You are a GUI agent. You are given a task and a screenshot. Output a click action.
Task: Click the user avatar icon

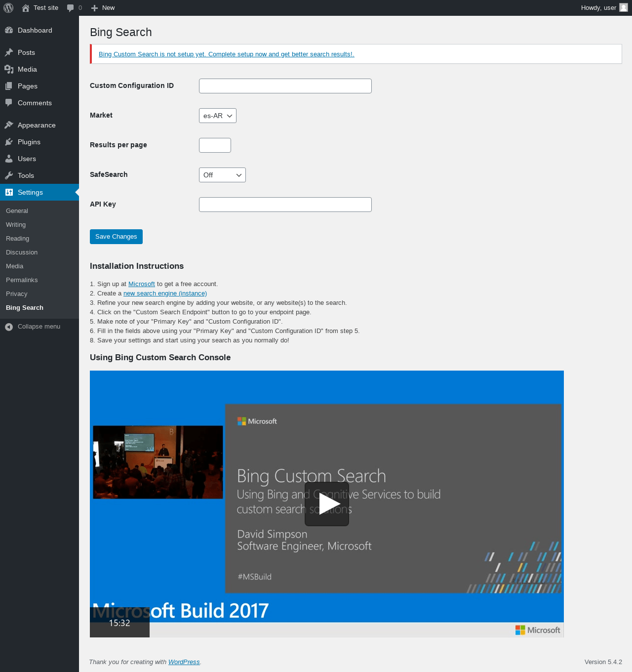click(624, 7)
